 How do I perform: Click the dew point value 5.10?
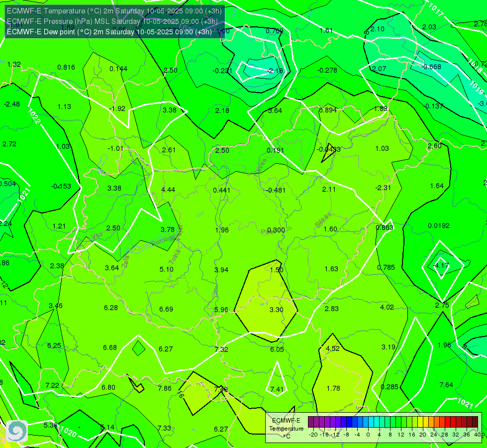(x=167, y=269)
